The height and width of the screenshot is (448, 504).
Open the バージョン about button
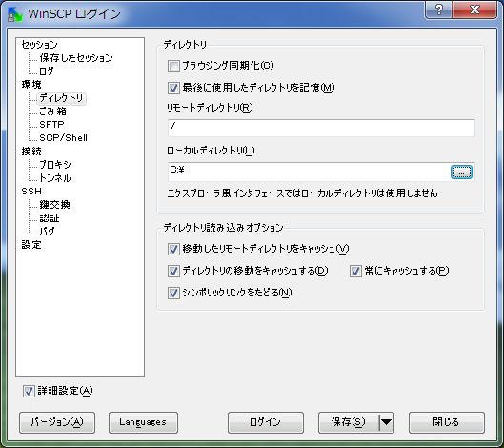pos(57,422)
